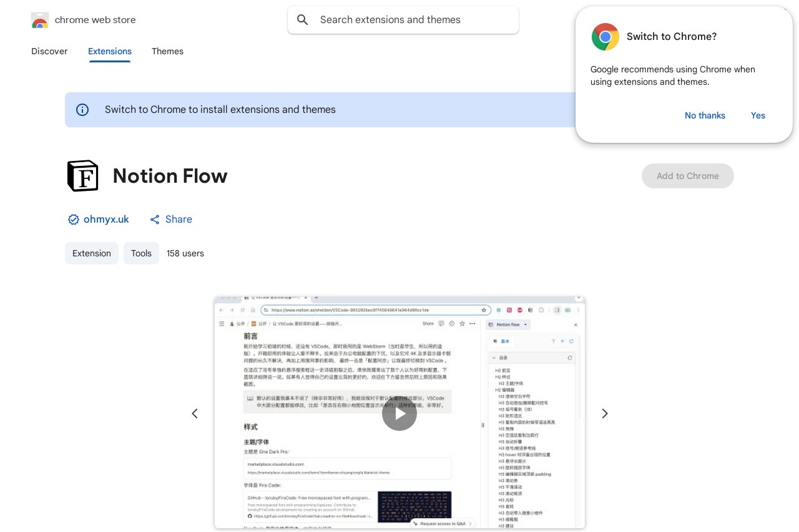Open the Extensions tab
799x532 pixels.
[110, 51]
